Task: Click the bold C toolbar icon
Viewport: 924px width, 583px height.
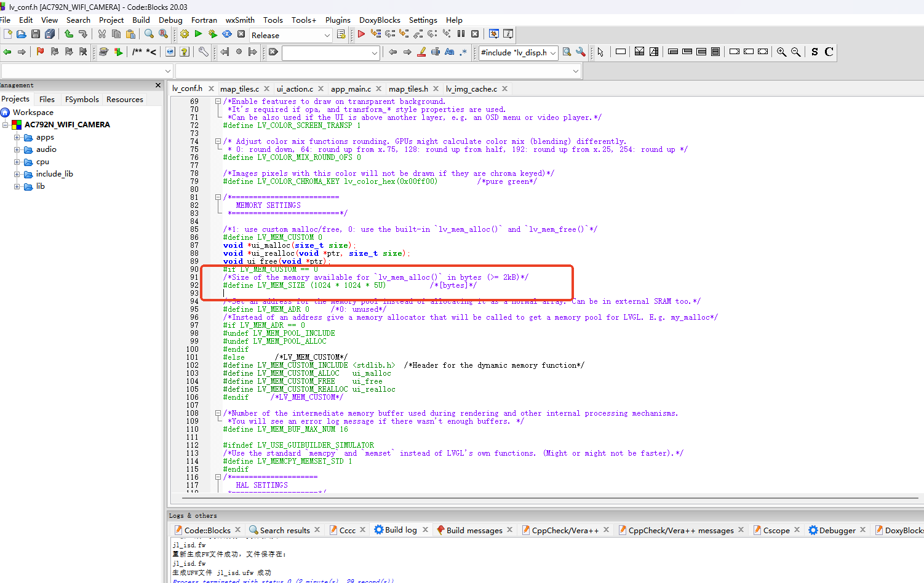Action: pyautogui.click(x=829, y=52)
